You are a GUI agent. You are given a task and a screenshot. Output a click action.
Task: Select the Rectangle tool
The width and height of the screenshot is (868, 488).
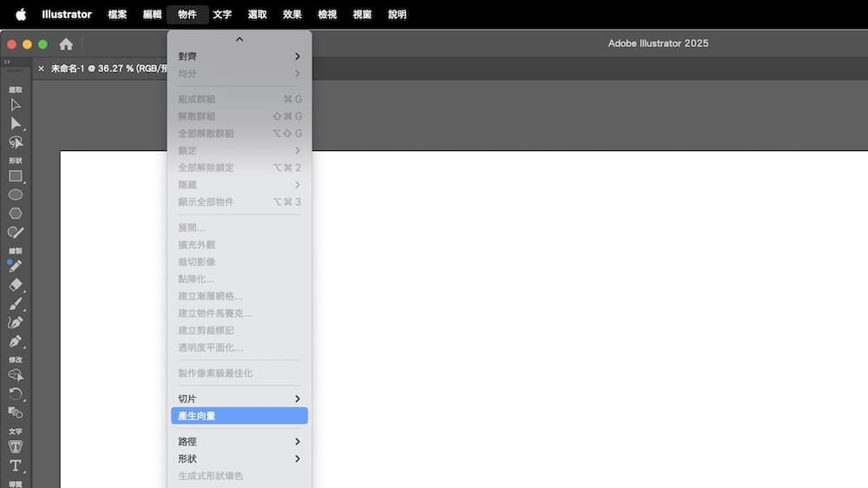click(x=16, y=176)
